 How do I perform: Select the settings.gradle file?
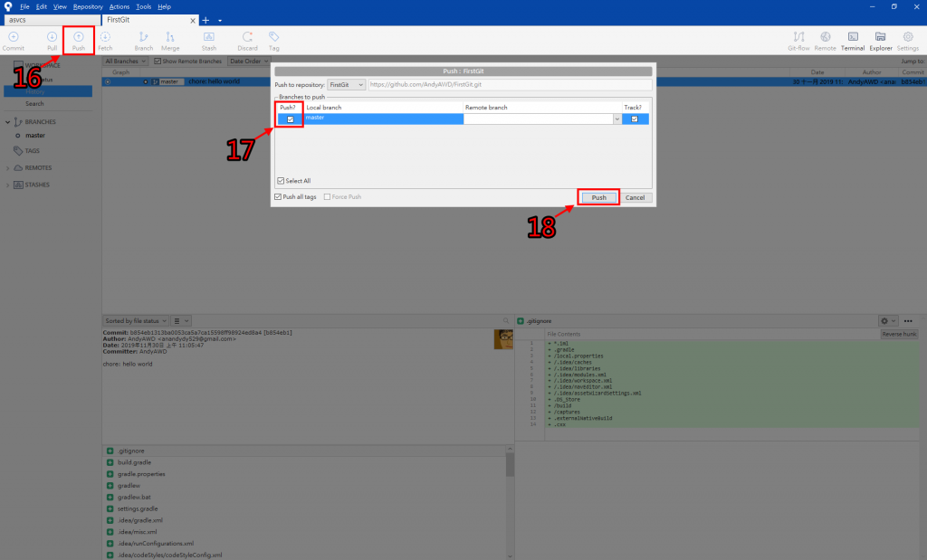[x=138, y=508]
